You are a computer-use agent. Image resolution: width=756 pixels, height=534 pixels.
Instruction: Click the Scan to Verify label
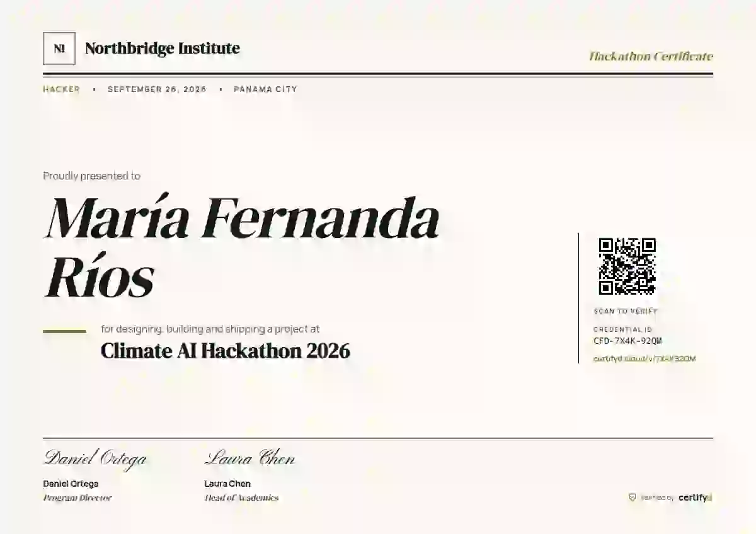[x=626, y=311]
